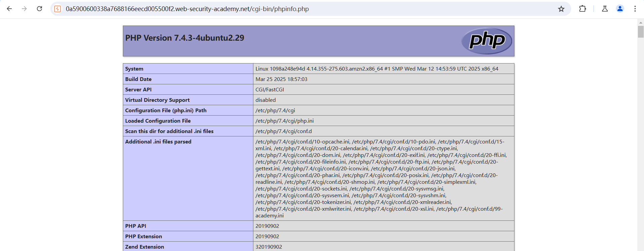Click the System row label
644x251 pixels.
pos(134,69)
